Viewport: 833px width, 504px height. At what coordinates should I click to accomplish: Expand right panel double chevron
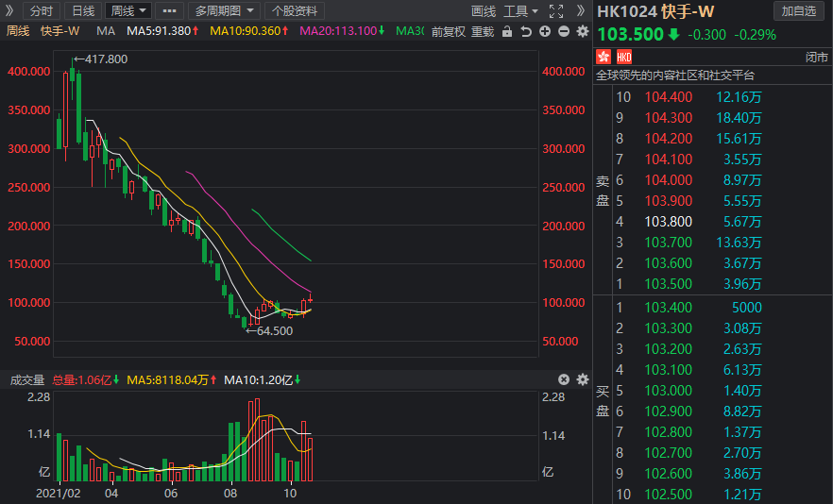coord(581,10)
